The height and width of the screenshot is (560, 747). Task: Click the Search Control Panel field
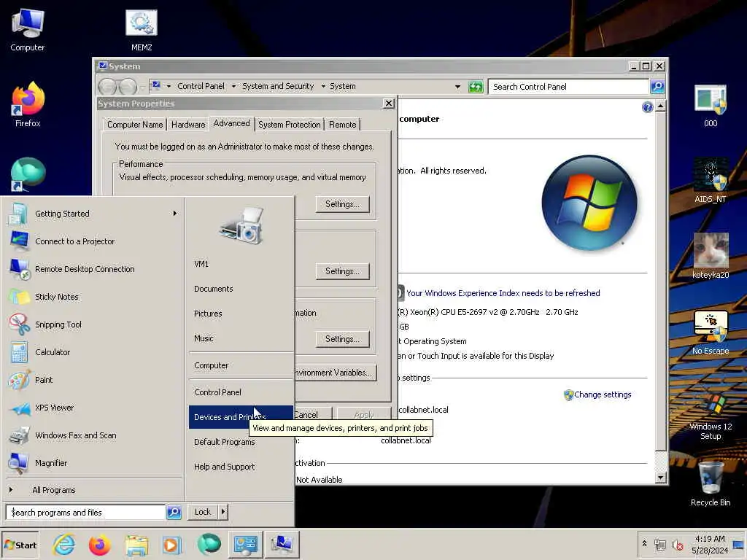click(568, 87)
